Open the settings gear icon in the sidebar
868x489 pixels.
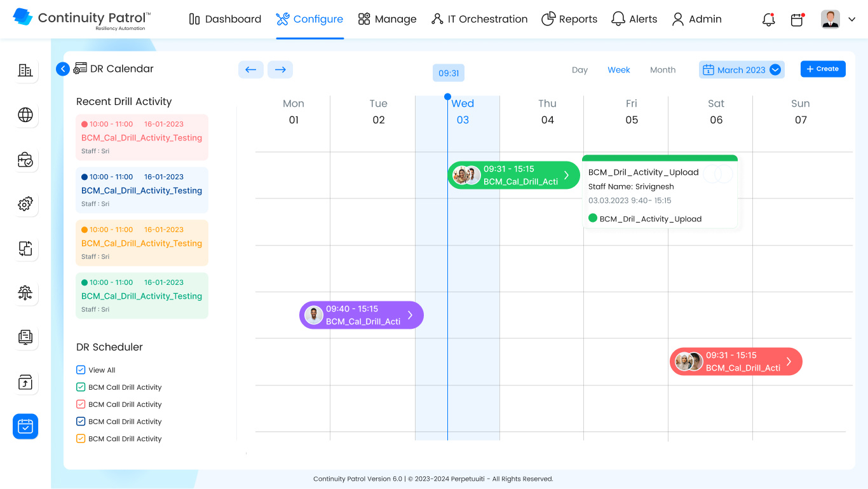click(25, 204)
